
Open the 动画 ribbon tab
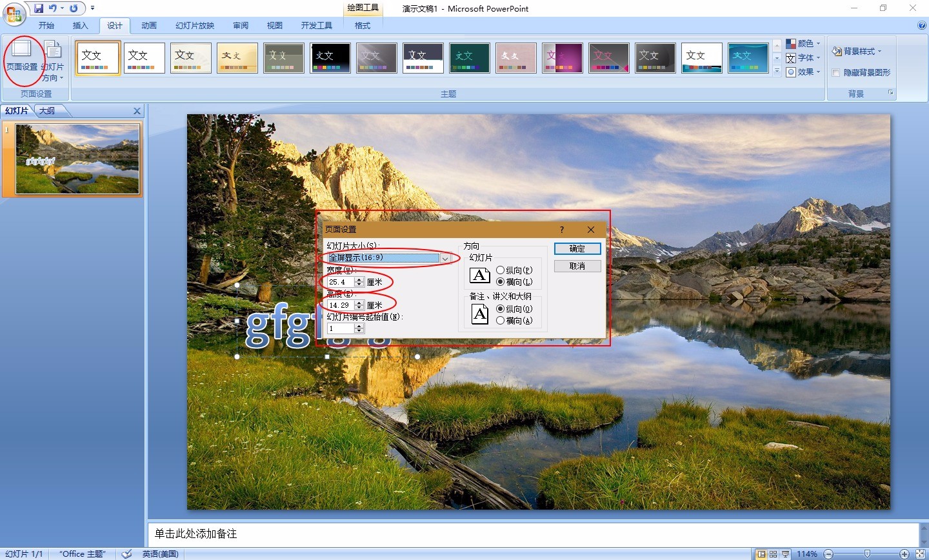coord(149,26)
